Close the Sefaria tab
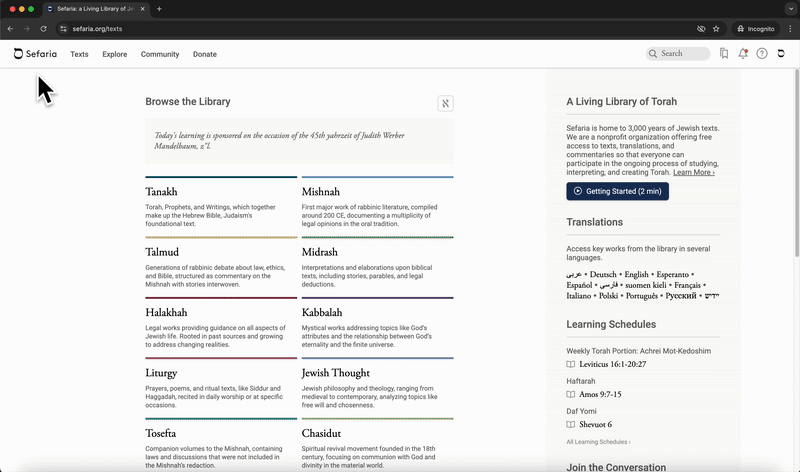This screenshot has width=800, height=472. pyautogui.click(x=142, y=9)
